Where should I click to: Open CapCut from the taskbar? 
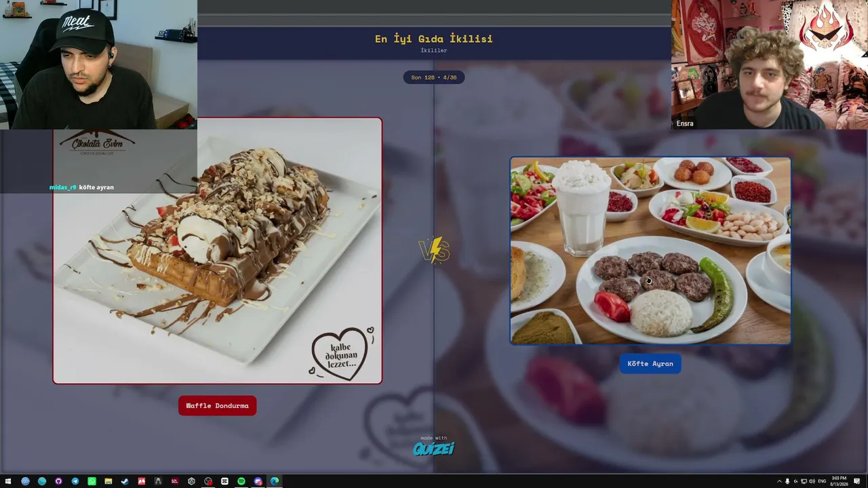224,481
